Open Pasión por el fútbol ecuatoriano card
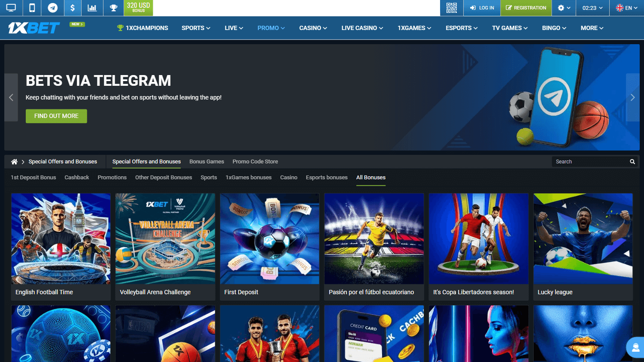Image resolution: width=644 pixels, height=362 pixels. pos(374,247)
